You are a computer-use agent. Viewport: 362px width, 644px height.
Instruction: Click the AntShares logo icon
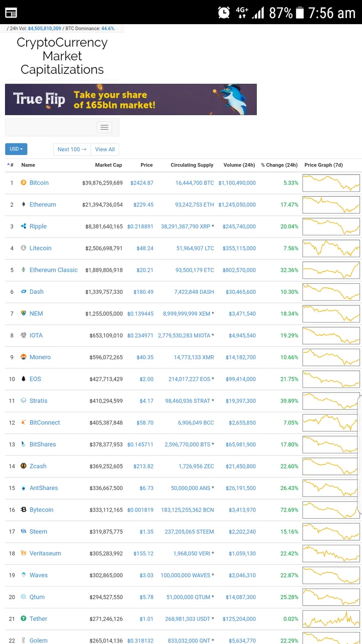(24, 488)
